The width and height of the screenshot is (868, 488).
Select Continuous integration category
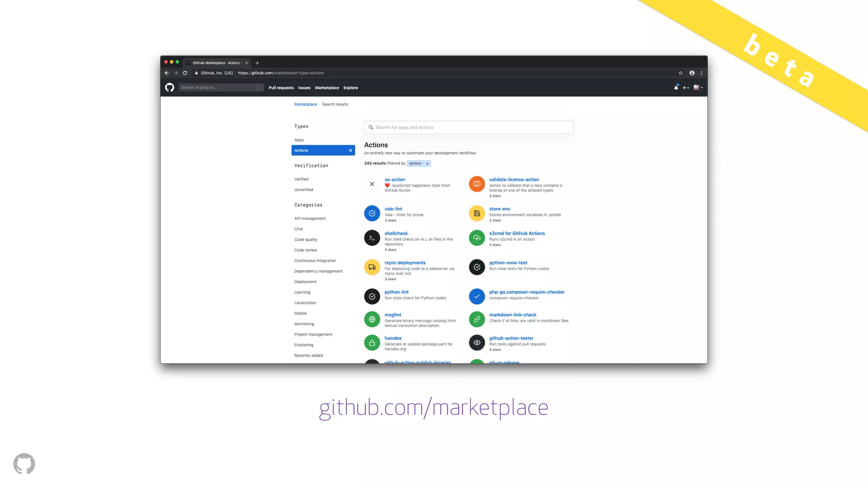[x=315, y=261]
